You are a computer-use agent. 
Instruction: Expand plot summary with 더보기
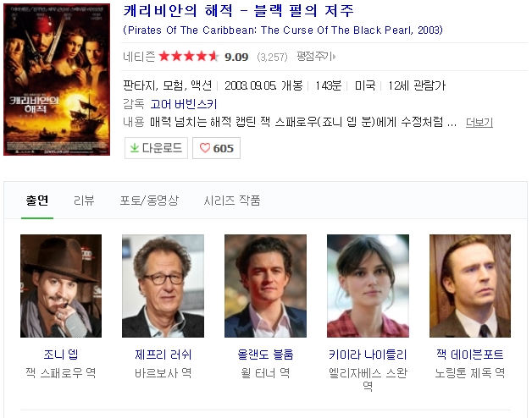[x=479, y=122]
